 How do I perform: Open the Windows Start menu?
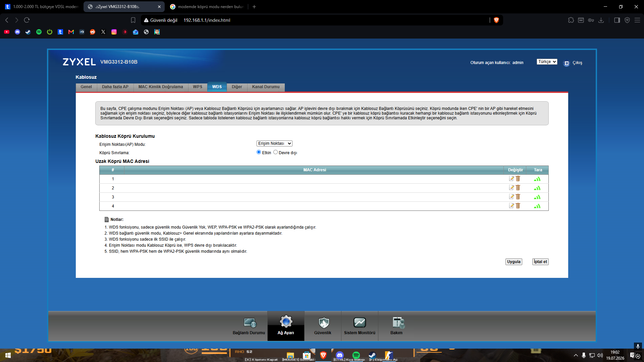tap(8, 355)
